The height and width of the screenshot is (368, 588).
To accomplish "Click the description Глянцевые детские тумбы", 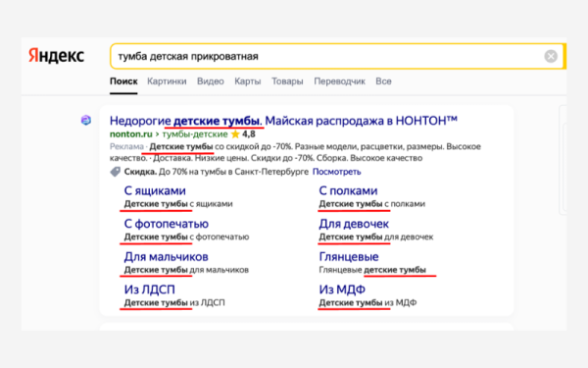I will [372, 270].
